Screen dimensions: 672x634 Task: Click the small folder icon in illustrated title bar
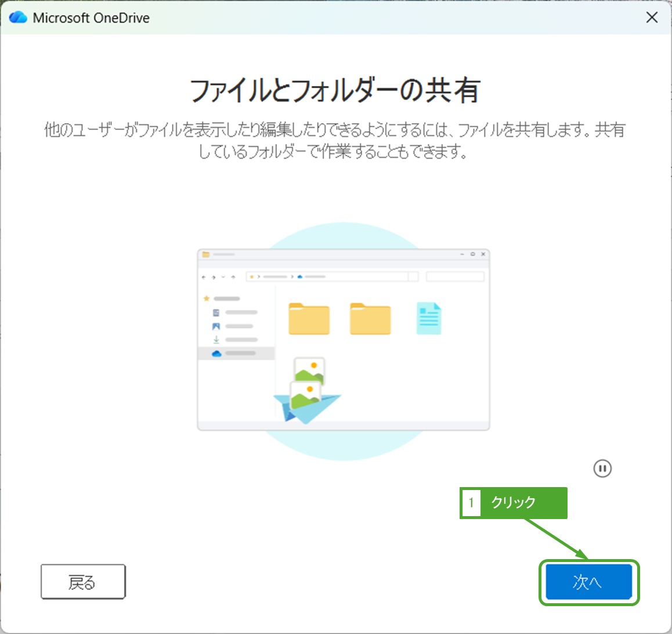pyautogui.click(x=205, y=254)
